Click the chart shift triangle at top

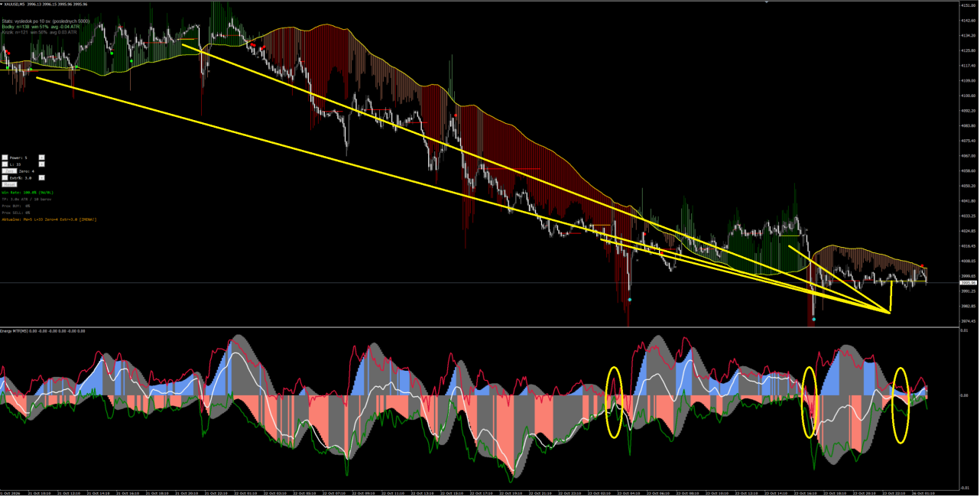767,2
